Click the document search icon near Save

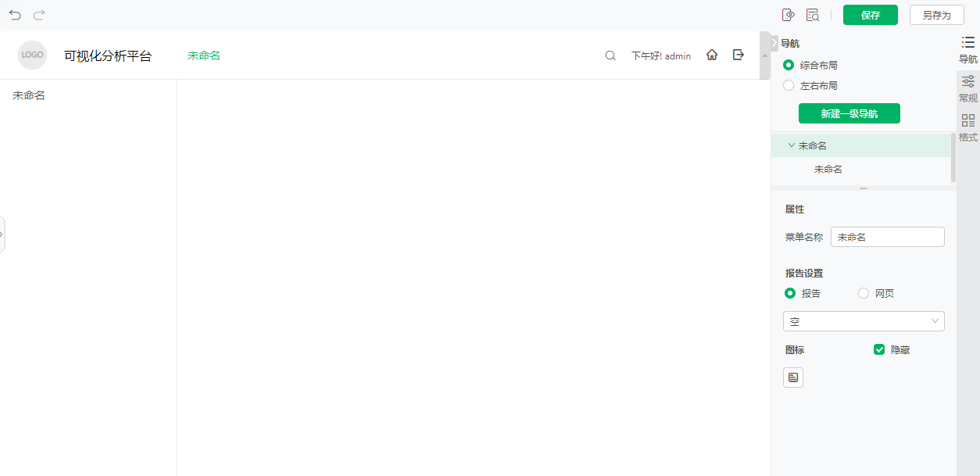(x=813, y=15)
